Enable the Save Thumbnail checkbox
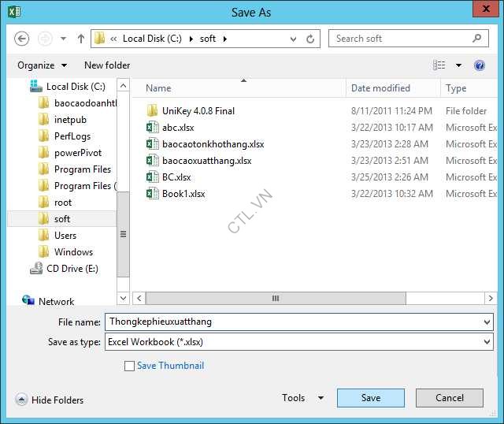The image size is (504, 424). [x=130, y=366]
